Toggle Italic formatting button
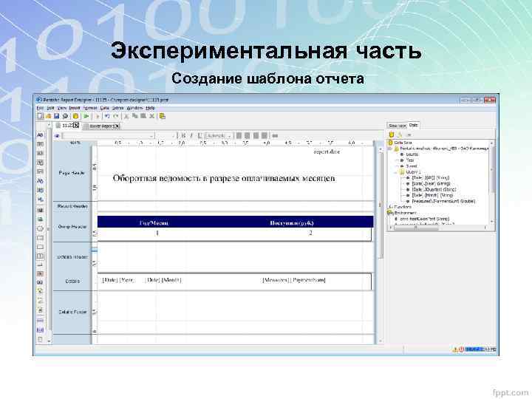Viewport: 532px width, 399px height. pyautogui.click(x=191, y=136)
